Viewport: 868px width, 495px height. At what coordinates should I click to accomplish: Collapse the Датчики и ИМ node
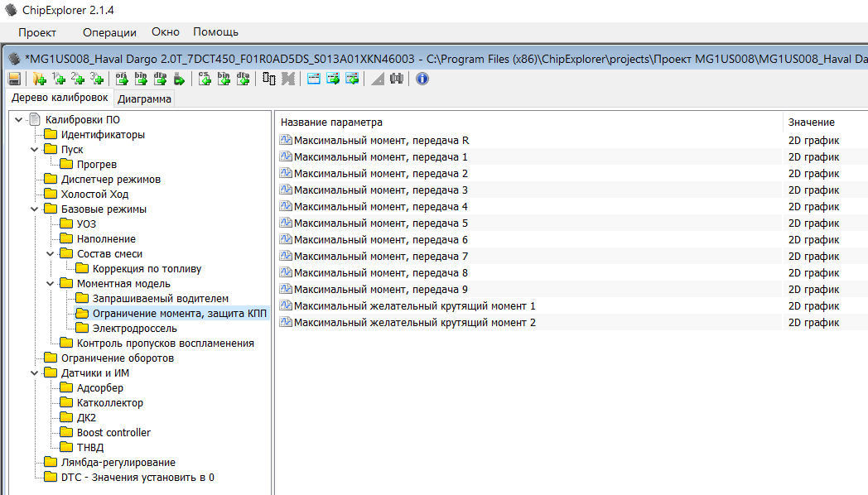point(34,373)
